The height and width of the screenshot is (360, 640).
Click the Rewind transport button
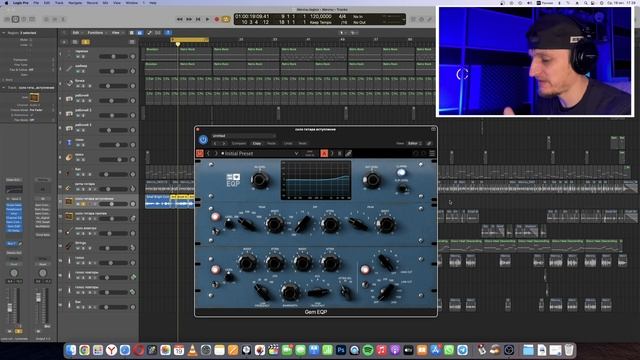[x=179, y=19]
